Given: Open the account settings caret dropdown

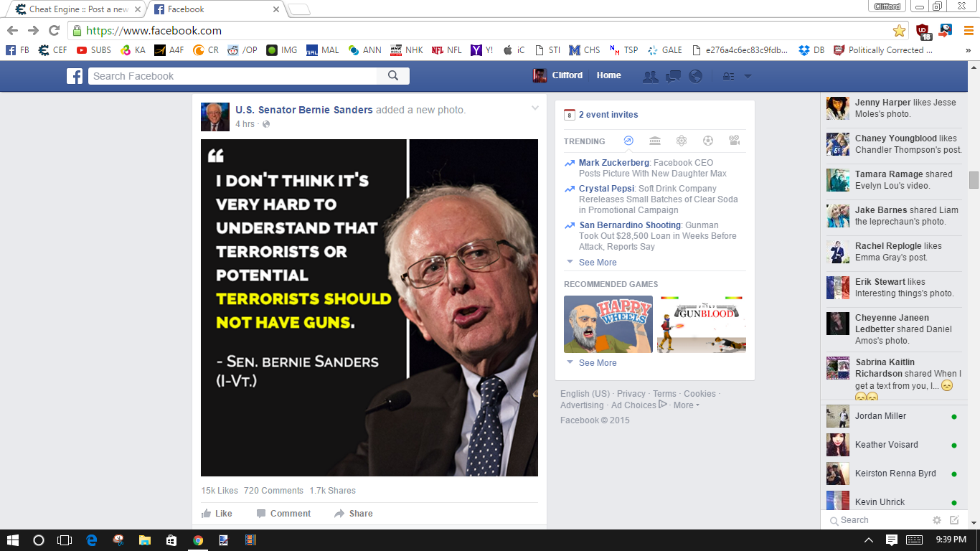Looking at the screenshot, I should click(747, 76).
